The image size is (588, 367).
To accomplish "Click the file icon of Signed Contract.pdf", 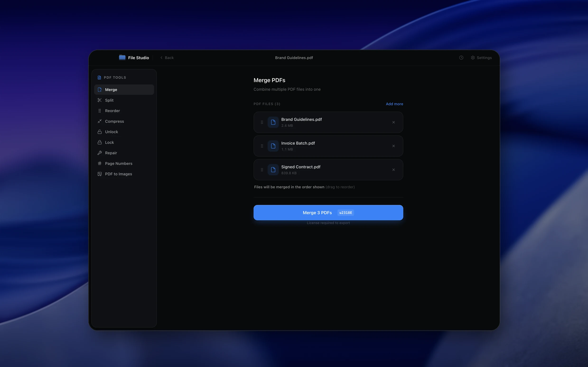I will (x=273, y=170).
